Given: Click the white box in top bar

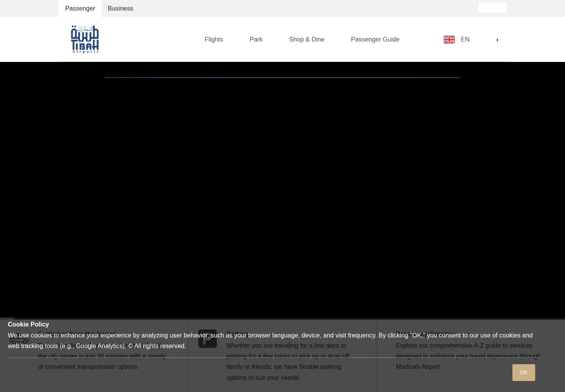Looking at the screenshot, I should pyautogui.click(x=492, y=7).
